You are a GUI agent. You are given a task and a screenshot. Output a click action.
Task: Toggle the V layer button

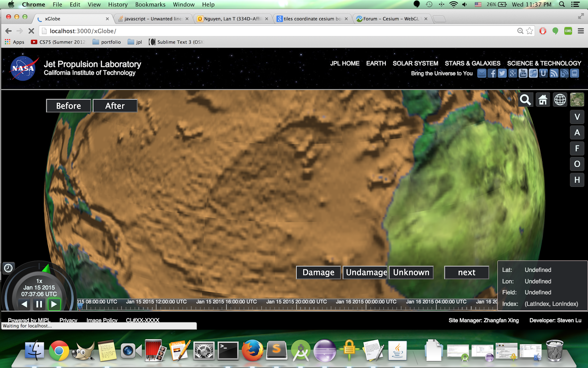click(577, 117)
